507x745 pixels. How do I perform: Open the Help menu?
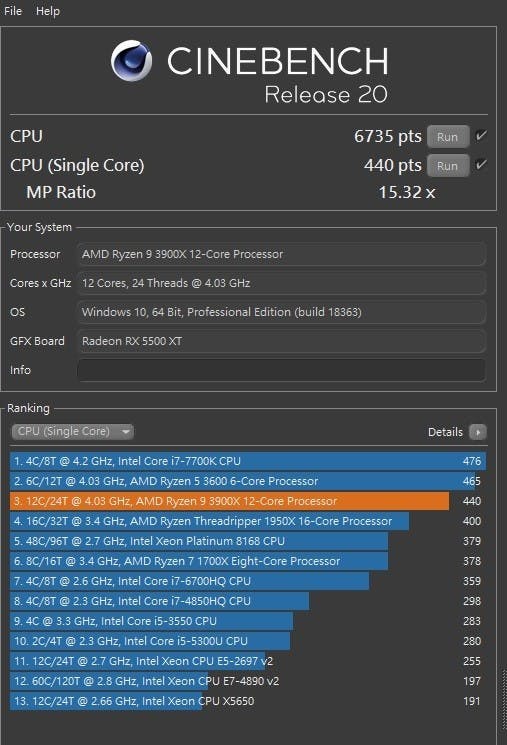pos(48,11)
